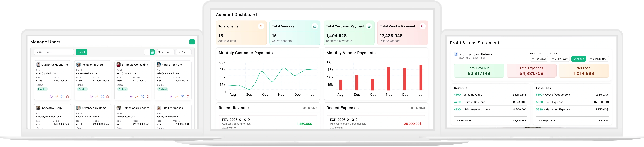Open the From Date picker Jan 1, 2026
This screenshot has width=644, height=147.
click(x=539, y=59)
